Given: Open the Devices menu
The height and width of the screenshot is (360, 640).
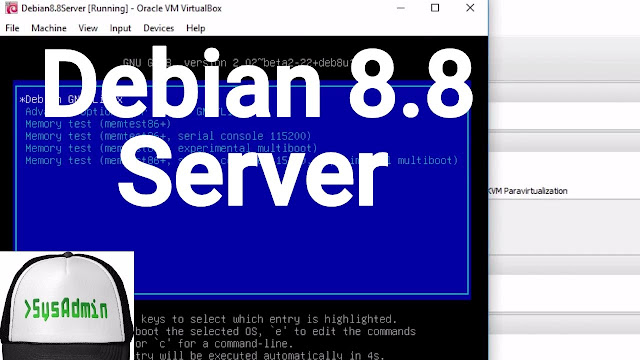Looking at the screenshot, I should coord(158,28).
